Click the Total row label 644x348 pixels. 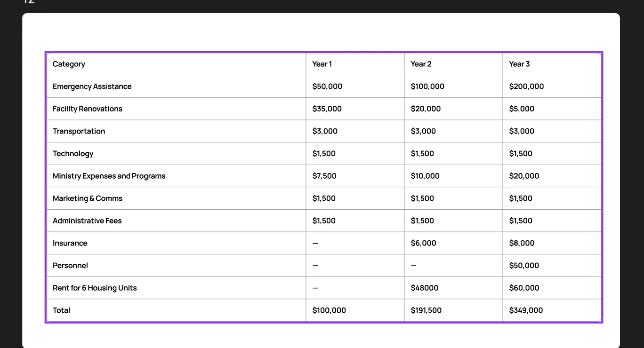click(61, 310)
